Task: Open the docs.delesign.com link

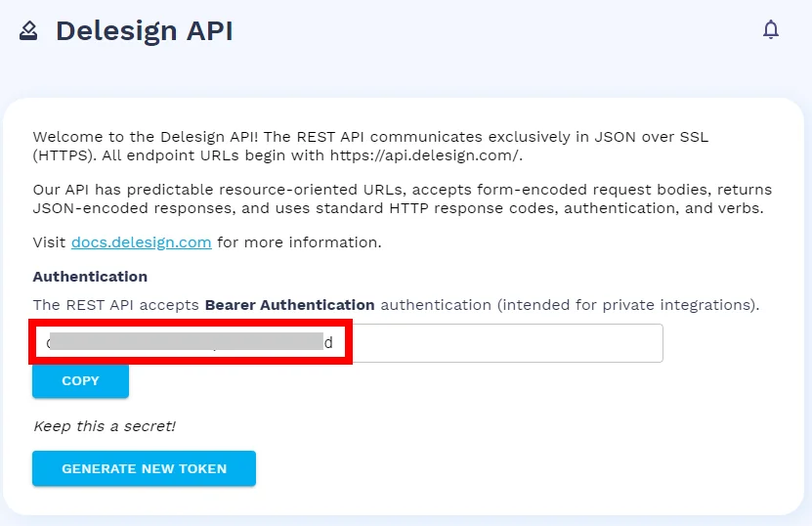Action: click(142, 242)
